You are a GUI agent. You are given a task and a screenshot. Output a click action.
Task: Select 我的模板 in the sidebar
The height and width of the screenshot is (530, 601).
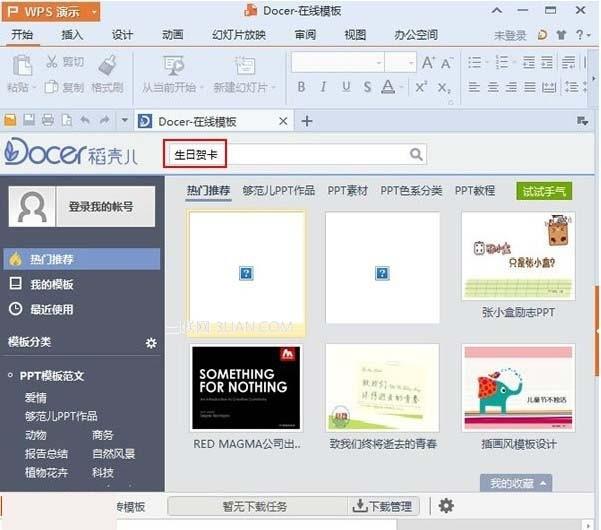(x=50, y=284)
